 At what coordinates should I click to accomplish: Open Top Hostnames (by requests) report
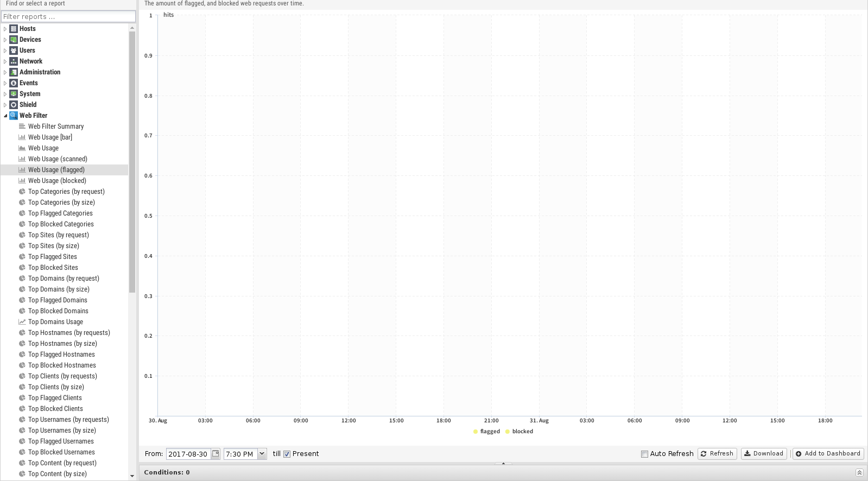point(69,333)
